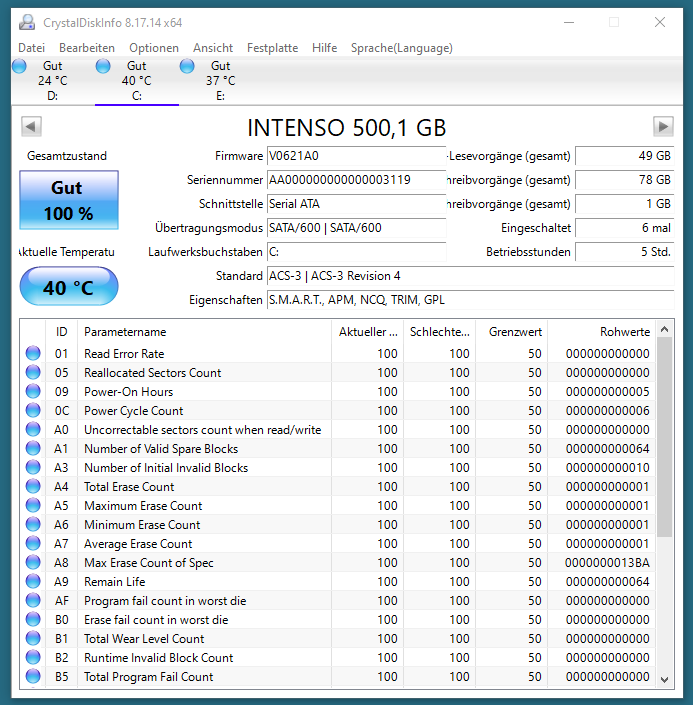
Task: Open the Sprache(Language) menu
Action: [402, 48]
